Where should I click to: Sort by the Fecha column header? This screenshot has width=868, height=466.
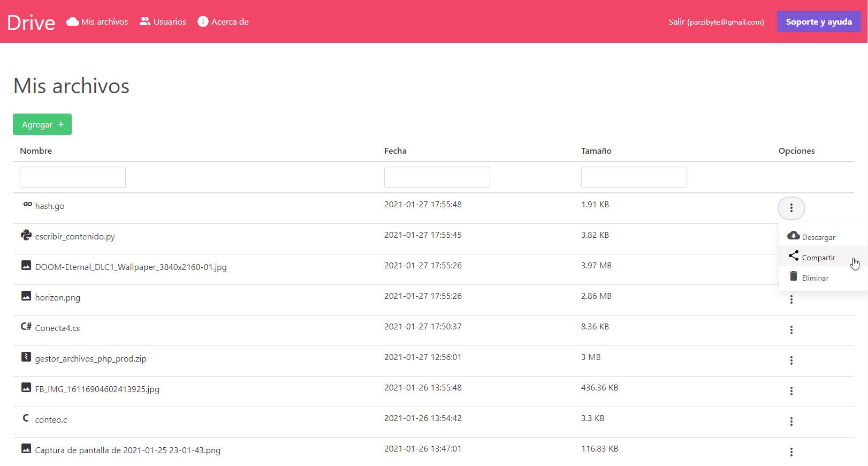coord(395,151)
